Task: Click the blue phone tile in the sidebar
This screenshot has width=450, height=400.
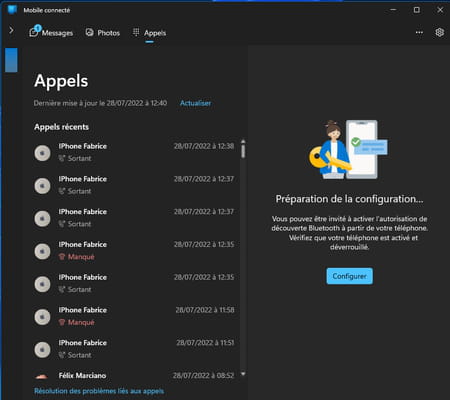Action: coord(11,60)
